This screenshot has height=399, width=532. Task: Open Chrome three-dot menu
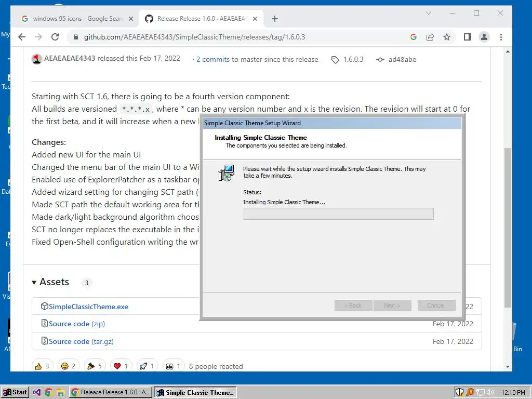[501, 37]
